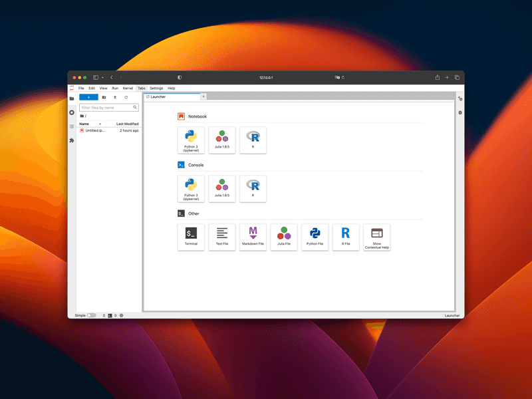The image size is (532, 399).
Task: Click the Upload Files icon
Action: [x=115, y=97]
